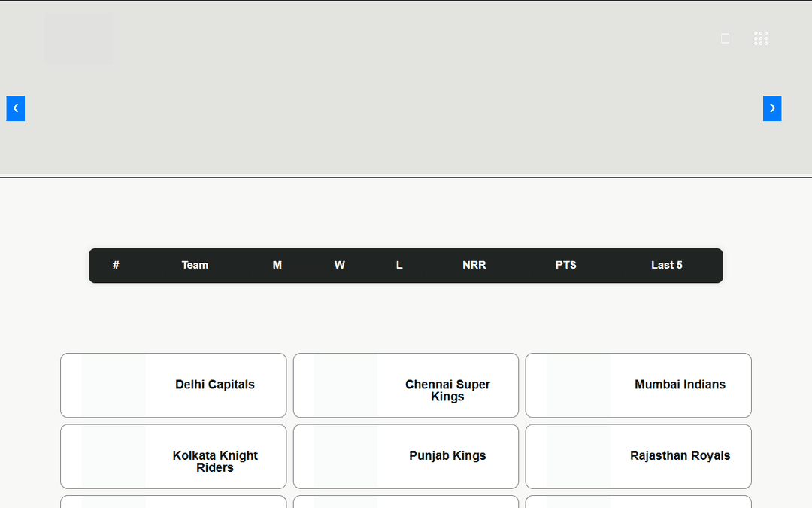The image size is (812, 508).
Task: Click the W column header
Action: click(339, 265)
